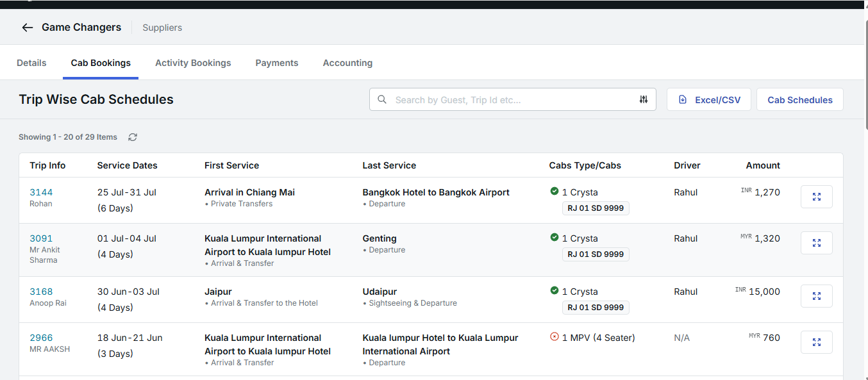Expand details for trip 3144 via fullscreen icon

(x=816, y=197)
